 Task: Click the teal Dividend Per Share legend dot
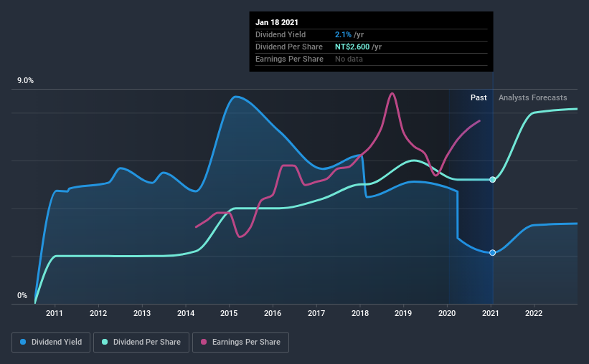(105, 342)
